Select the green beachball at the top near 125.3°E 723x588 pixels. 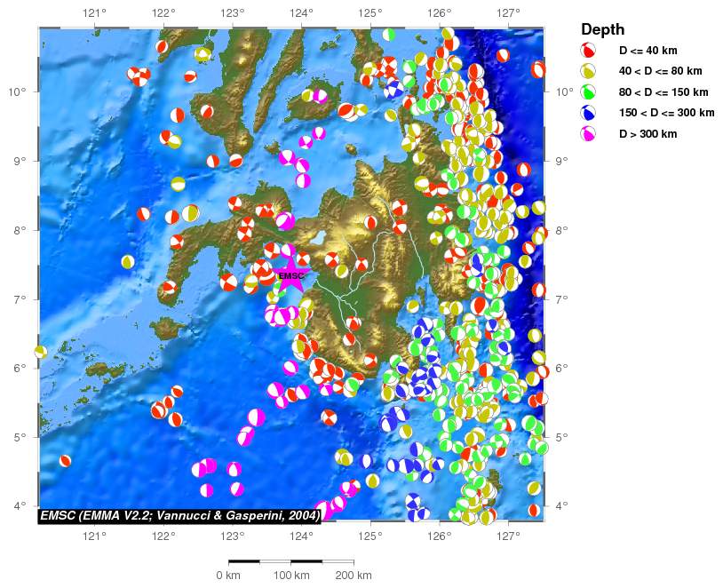389,35
